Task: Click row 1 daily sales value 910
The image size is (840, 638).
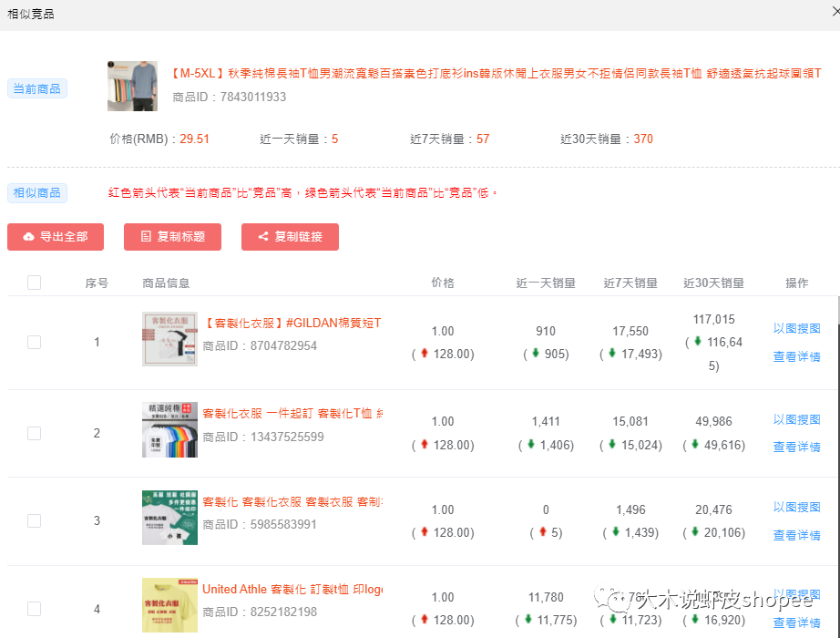Action: pos(546,331)
